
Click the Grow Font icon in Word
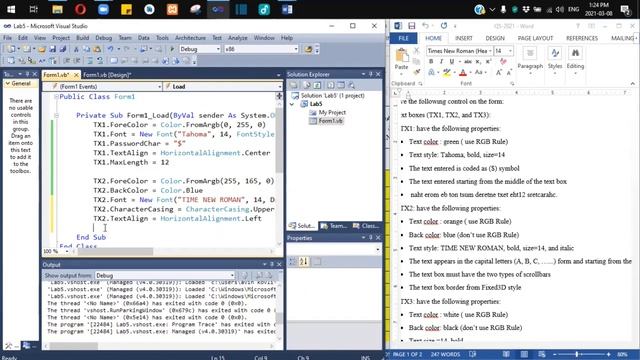click(x=498, y=73)
